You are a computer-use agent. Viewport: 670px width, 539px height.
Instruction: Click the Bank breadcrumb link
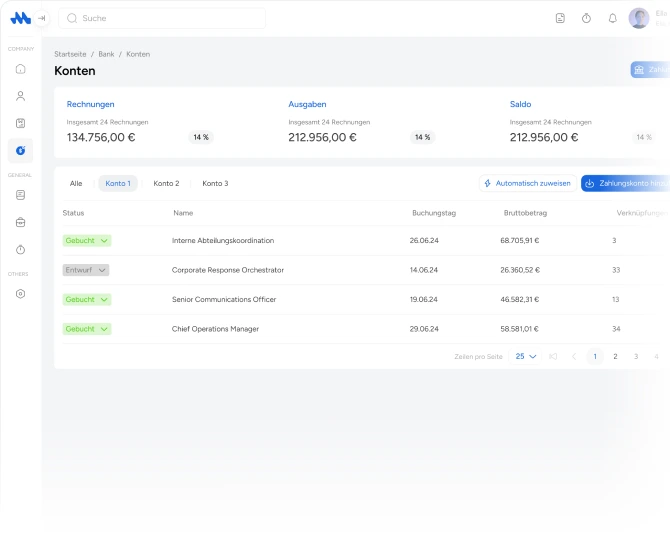tap(106, 54)
